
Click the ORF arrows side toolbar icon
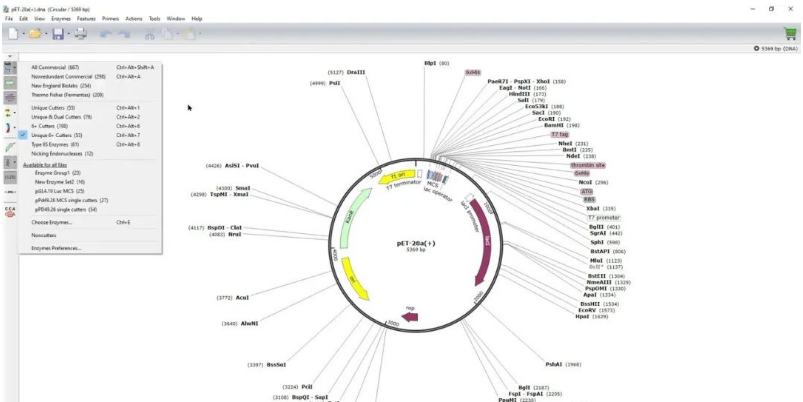pyautogui.click(x=8, y=113)
